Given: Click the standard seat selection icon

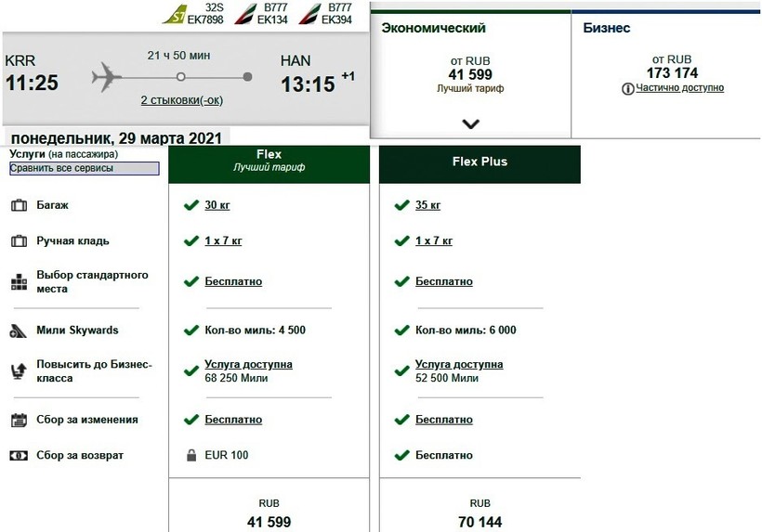Looking at the screenshot, I should click(19, 282).
